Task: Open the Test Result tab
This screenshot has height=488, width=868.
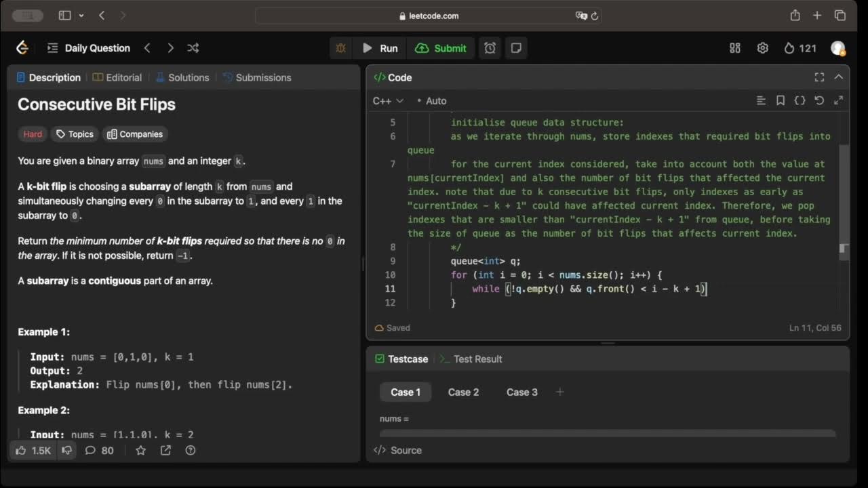Action: pos(471,359)
